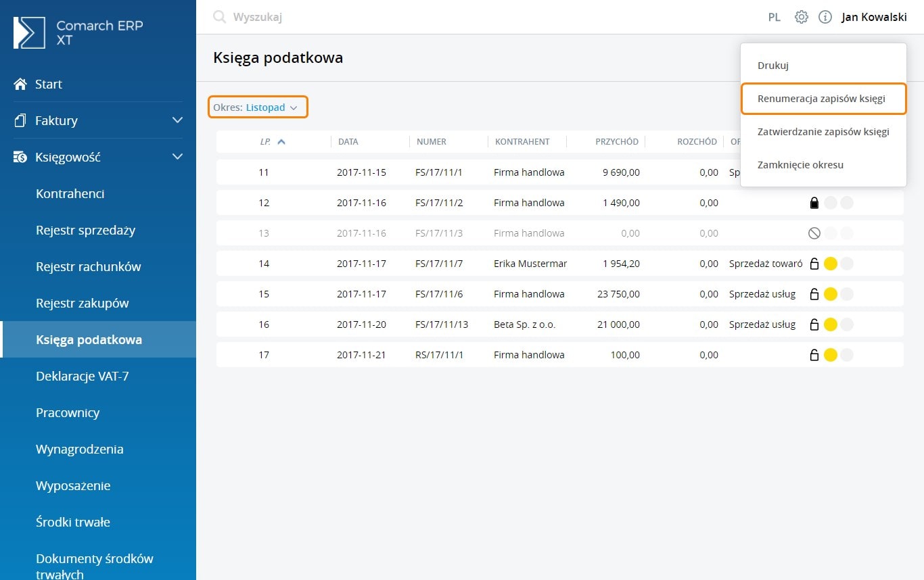Viewport: 924px width, 580px height.
Task: Click the yellow status dot on row 14
Action: [x=831, y=264]
